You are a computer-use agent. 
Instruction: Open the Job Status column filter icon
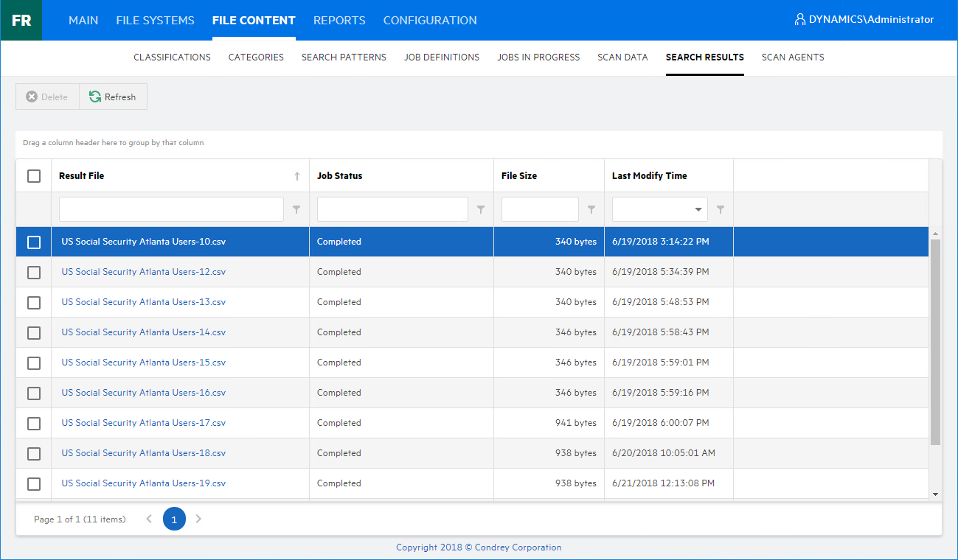click(481, 210)
